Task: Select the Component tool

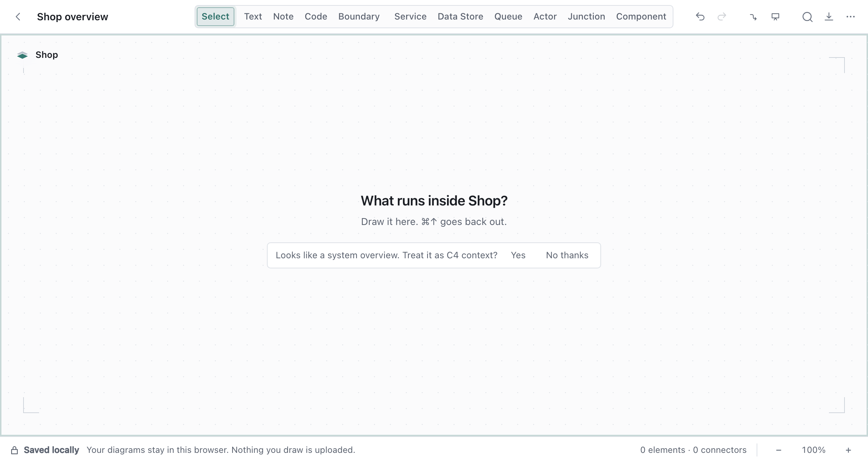Action: click(x=641, y=17)
